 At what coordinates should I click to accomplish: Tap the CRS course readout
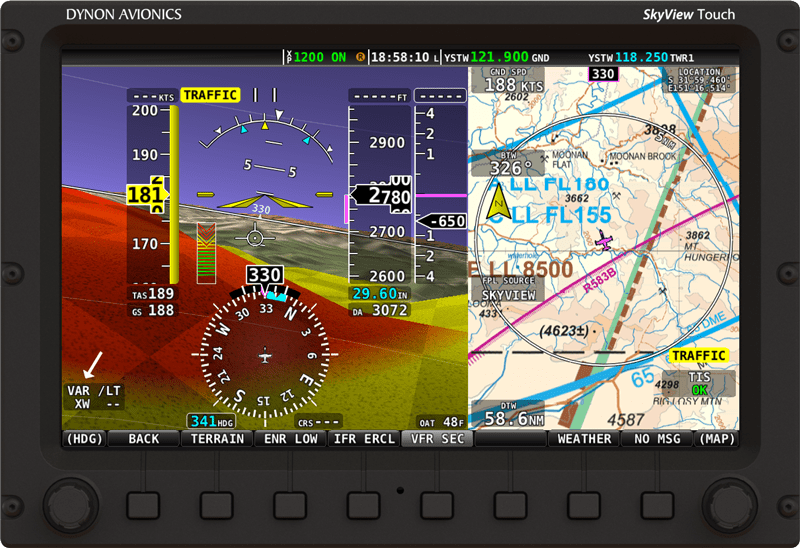point(318,422)
